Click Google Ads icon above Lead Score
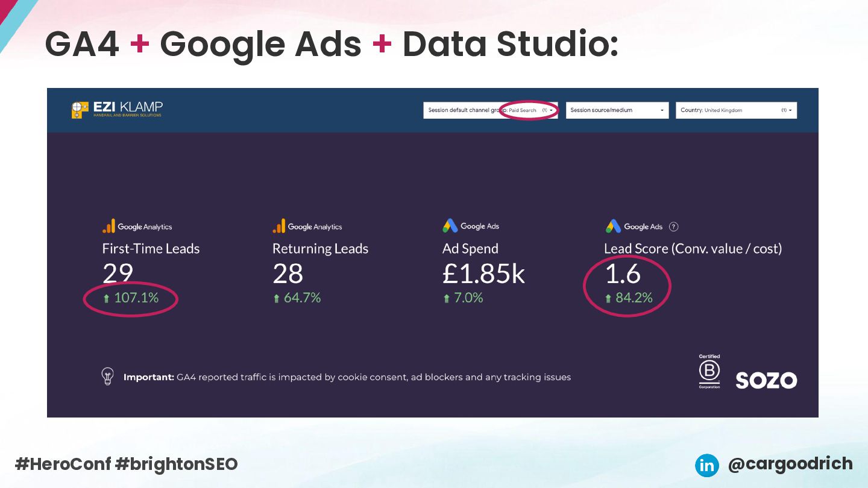 [x=614, y=226]
